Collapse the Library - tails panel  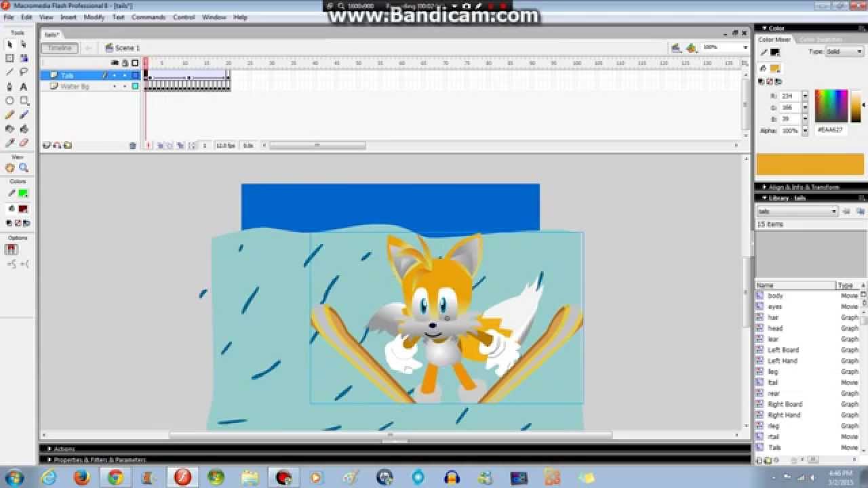click(765, 198)
